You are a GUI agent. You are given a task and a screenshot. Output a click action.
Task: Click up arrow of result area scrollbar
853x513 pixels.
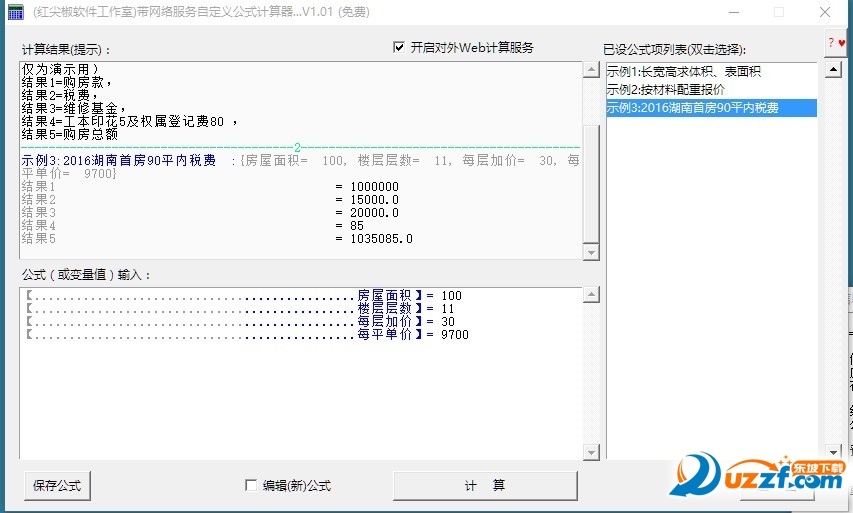tap(591, 70)
